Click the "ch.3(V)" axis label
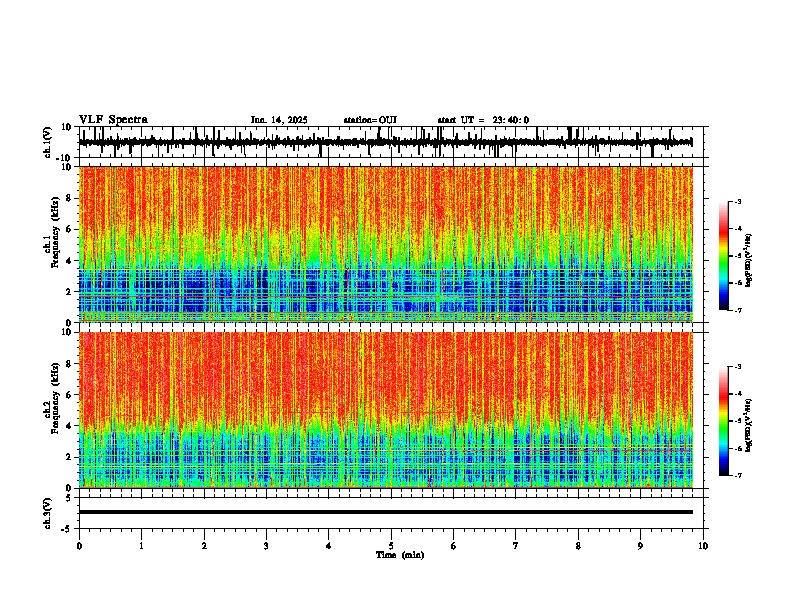792x612 pixels. coord(48,513)
